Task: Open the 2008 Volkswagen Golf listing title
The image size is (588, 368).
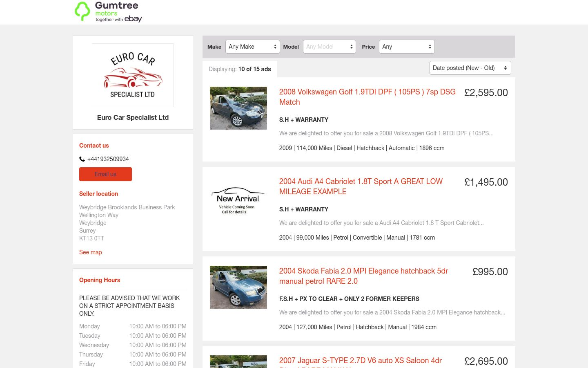Action: click(x=367, y=97)
